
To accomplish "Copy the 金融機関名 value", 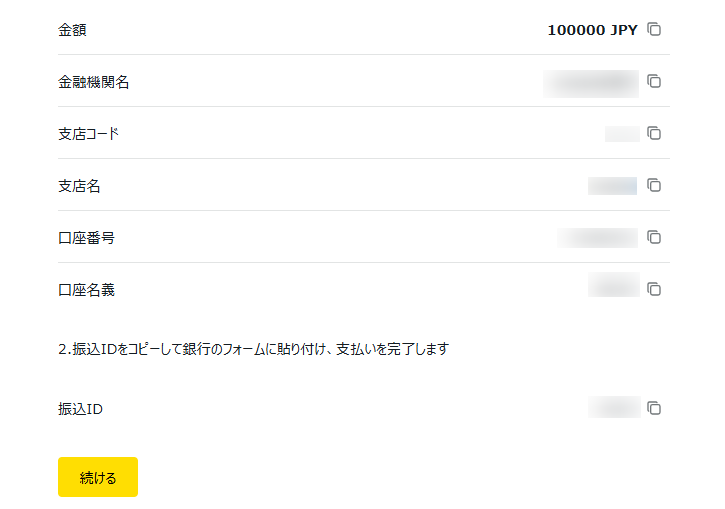I will tap(654, 81).
